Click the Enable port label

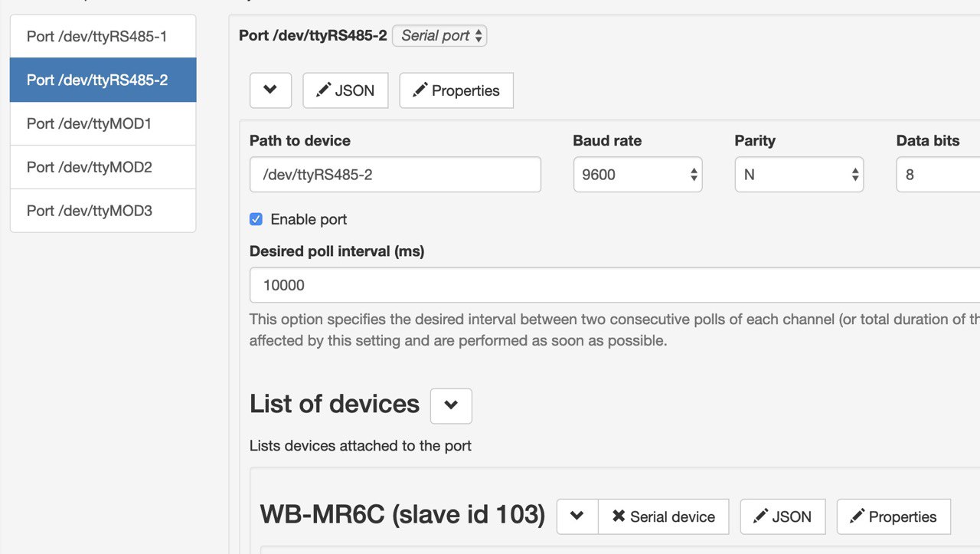point(309,219)
